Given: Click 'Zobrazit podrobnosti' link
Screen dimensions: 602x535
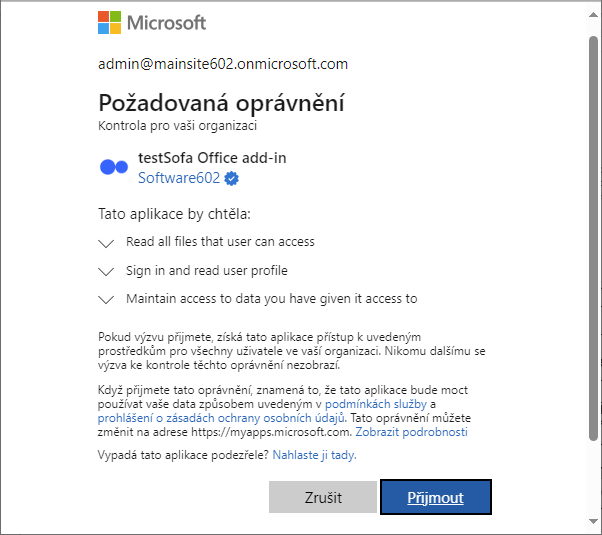Looking at the screenshot, I should (413, 432).
